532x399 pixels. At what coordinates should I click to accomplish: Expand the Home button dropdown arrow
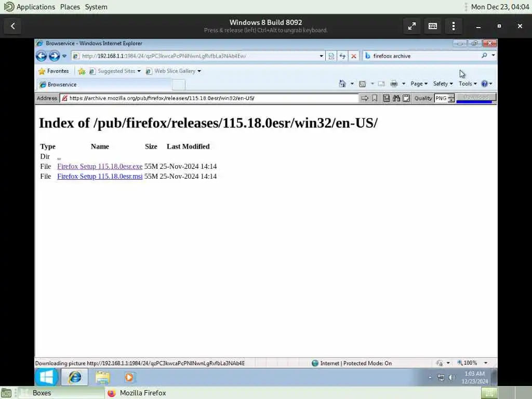click(x=352, y=84)
